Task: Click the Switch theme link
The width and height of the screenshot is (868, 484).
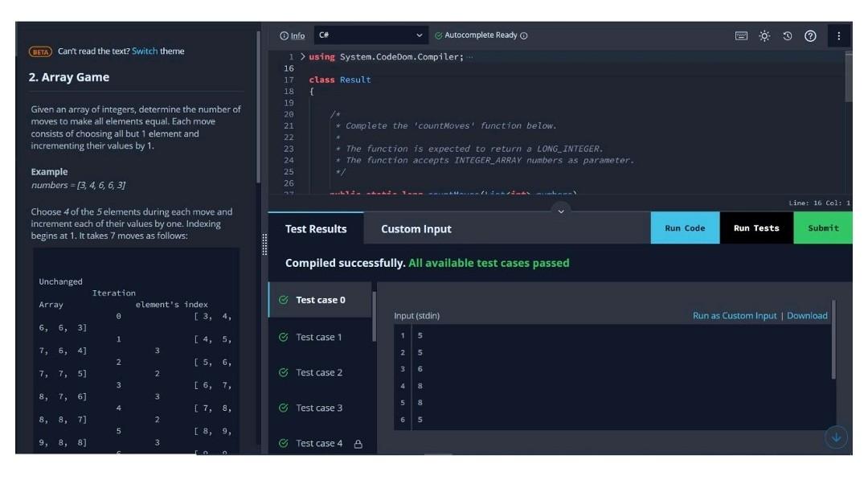Action: [x=145, y=51]
